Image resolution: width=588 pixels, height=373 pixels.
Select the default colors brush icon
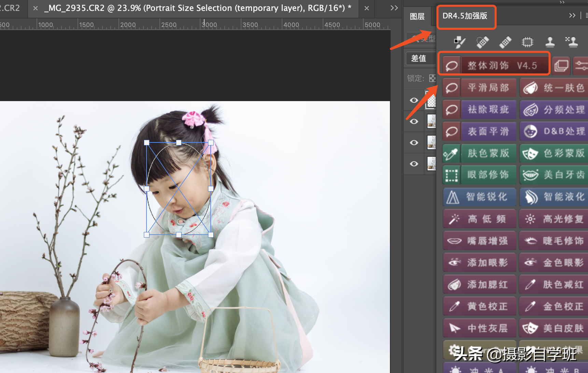pyautogui.click(x=460, y=42)
